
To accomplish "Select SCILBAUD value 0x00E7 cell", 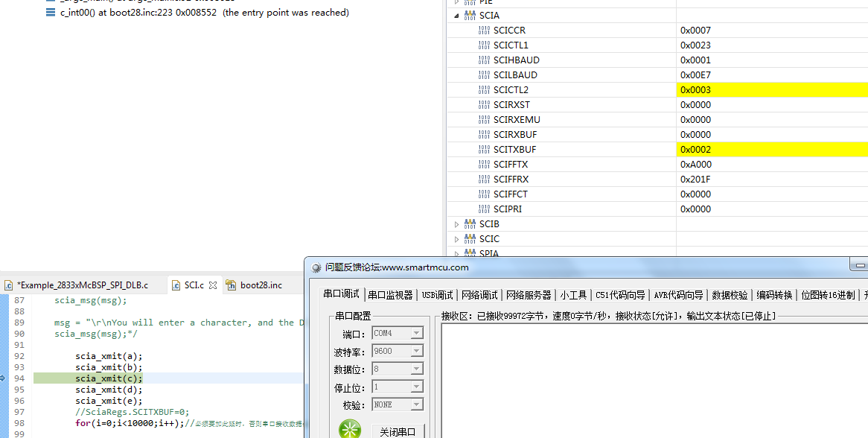I will coord(772,75).
